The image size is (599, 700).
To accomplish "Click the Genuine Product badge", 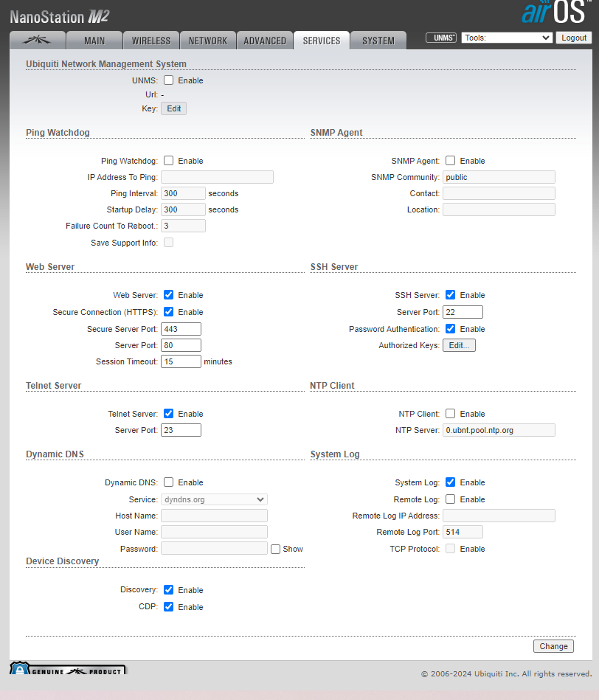I will [x=68, y=670].
